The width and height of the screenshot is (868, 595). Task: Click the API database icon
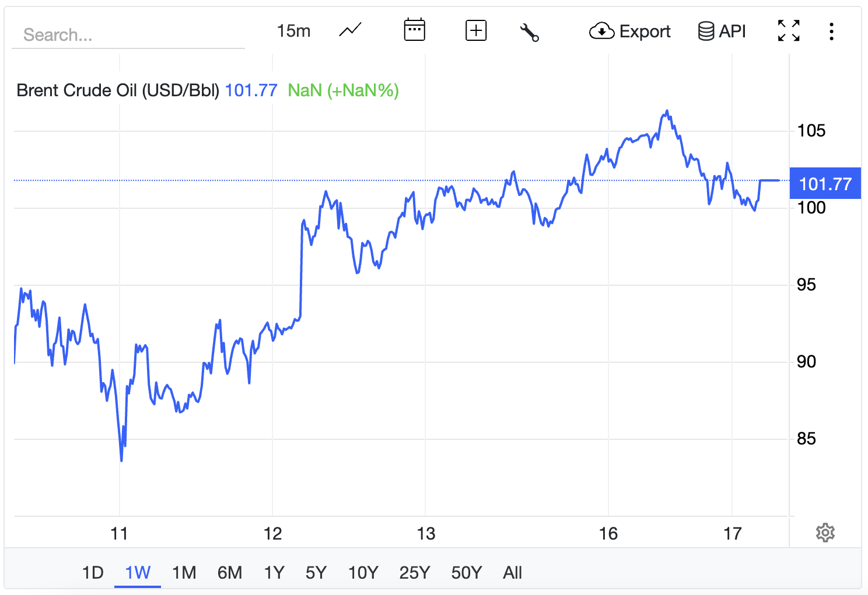(706, 31)
